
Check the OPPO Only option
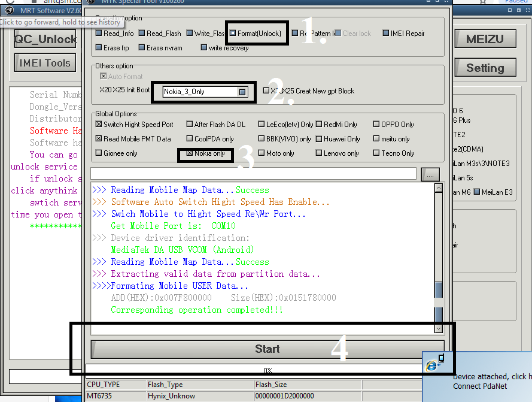point(376,125)
